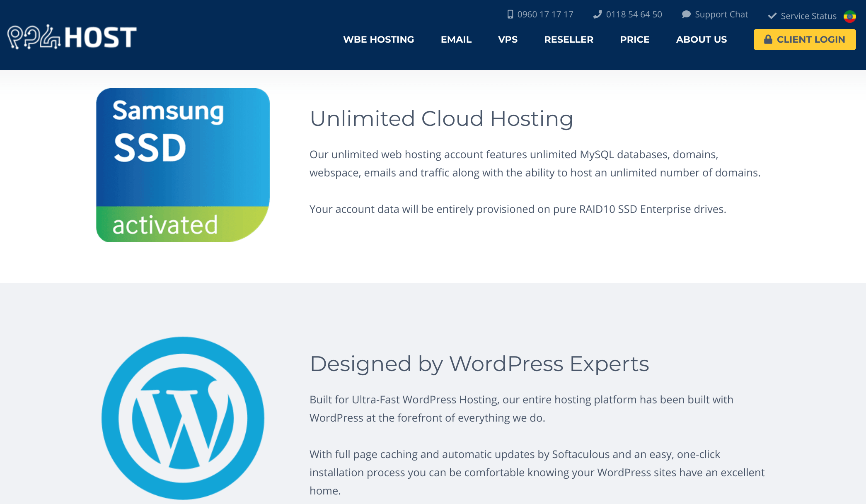Click the PP4HOST logo icon
The image size is (866, 504).
pyautogui.click(x=71, y=37)
